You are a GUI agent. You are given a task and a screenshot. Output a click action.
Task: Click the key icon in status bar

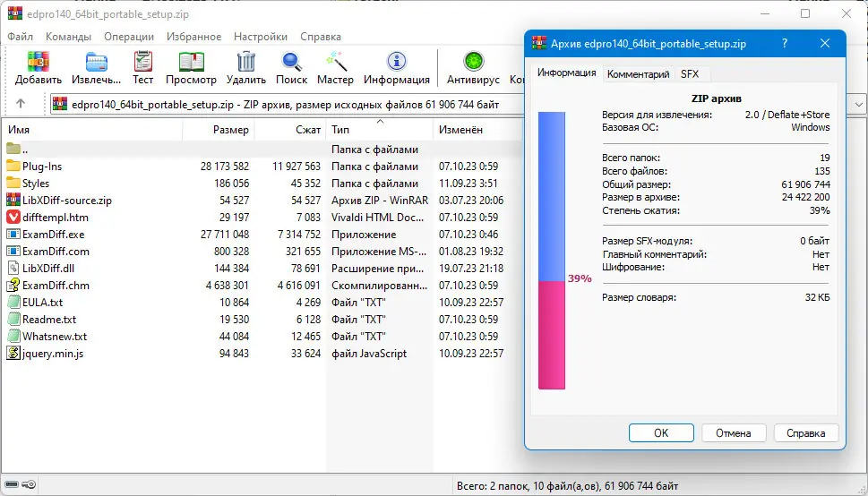pyautogui.click(x=30, y=485)
